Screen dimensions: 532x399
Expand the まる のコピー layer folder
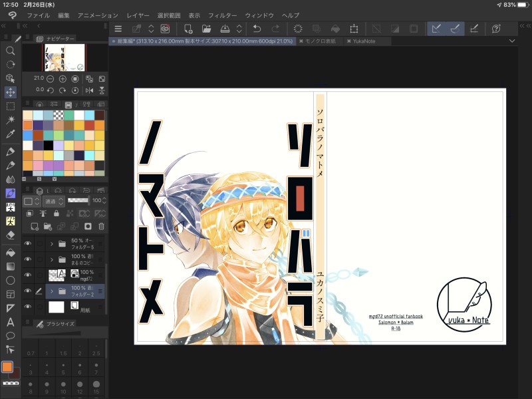(x=52, y=259)
